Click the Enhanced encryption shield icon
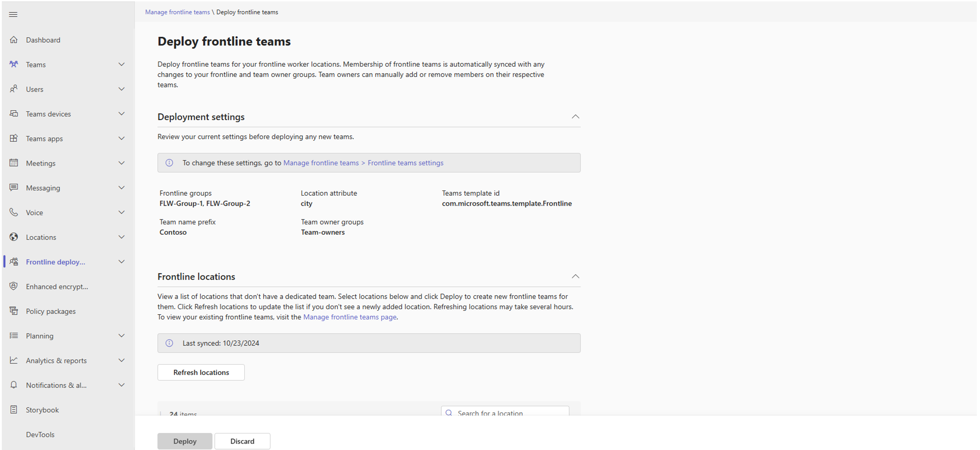 [14, 286]
